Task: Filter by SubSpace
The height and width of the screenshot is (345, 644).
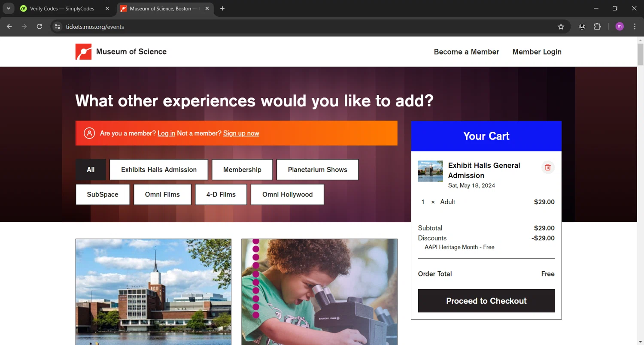Action: coord(103,194)
